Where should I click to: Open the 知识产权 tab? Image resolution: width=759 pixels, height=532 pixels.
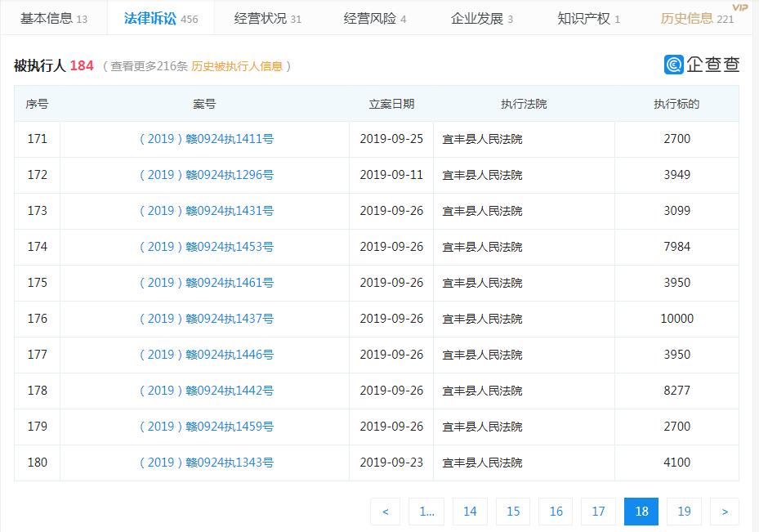tap(586, 17)
